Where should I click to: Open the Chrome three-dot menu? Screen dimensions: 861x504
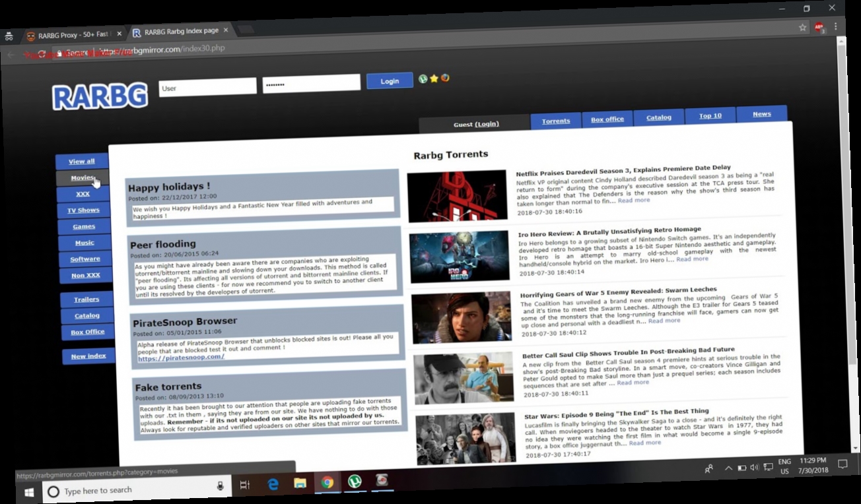point(836,27)
